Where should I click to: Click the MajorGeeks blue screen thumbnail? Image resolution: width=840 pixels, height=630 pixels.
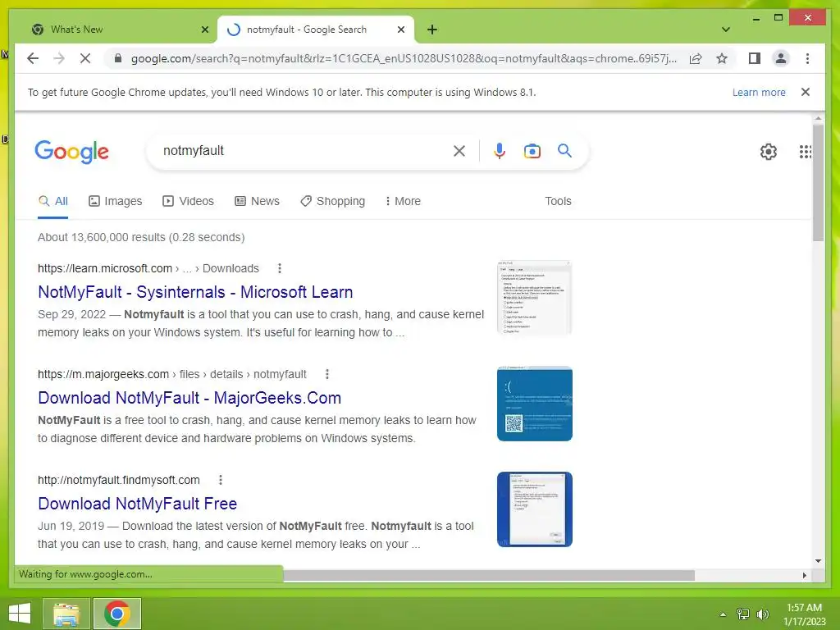pyautogui.click(x=535, y=404)
